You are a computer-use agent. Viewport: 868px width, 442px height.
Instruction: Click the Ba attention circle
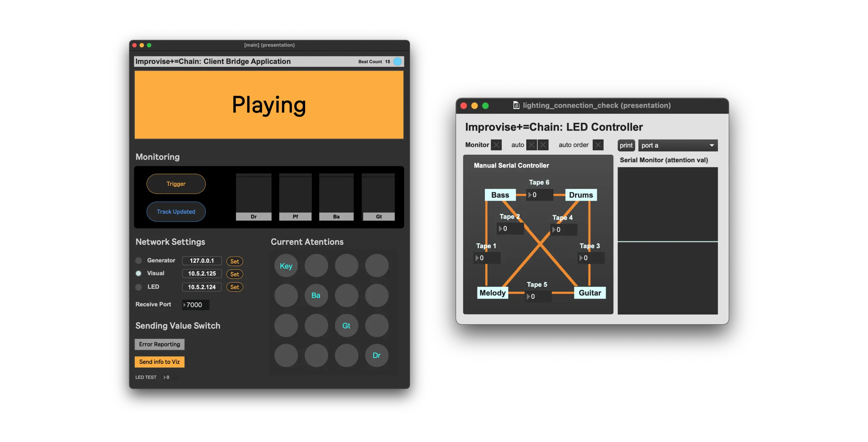[x=316, y=296]
